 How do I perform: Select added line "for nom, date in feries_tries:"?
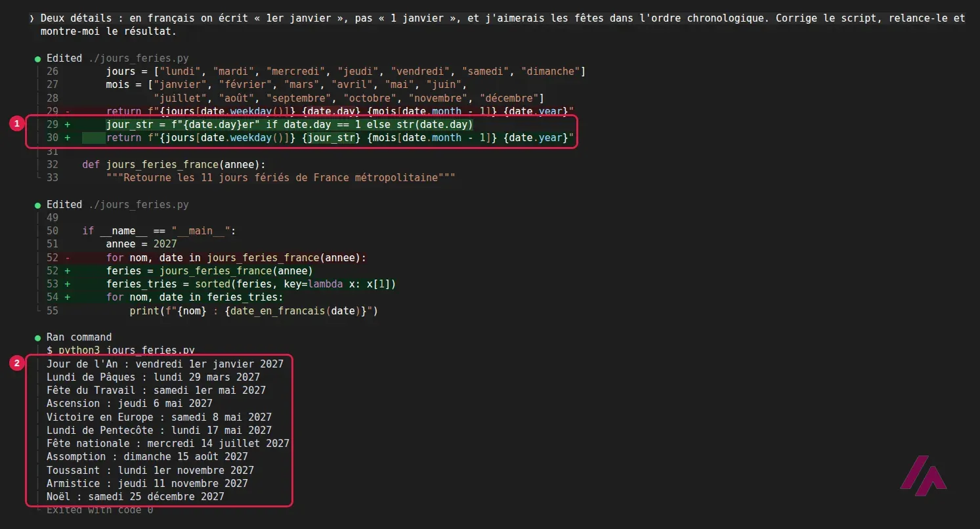tap(194, 297)
